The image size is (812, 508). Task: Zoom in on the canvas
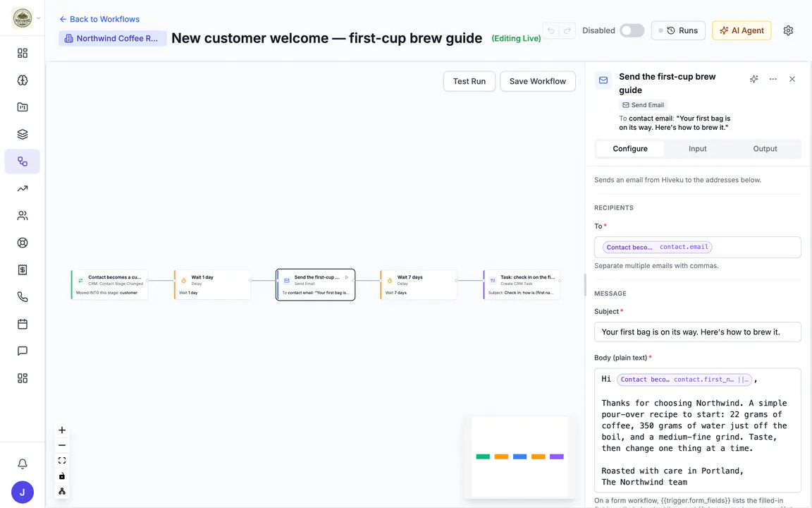pyautogui.click(x=61, y=430)
